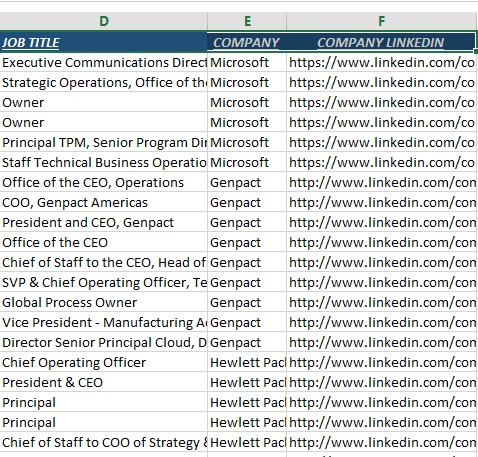
Task: Open LinkedIn URL in Chief Operating Officer row
Action: (x=381, y=362)
